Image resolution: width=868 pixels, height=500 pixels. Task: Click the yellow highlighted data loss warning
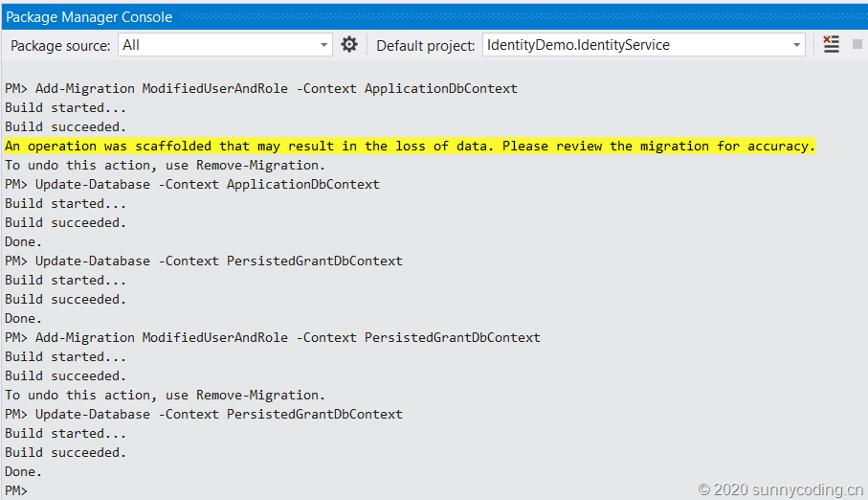coord(410,146)
